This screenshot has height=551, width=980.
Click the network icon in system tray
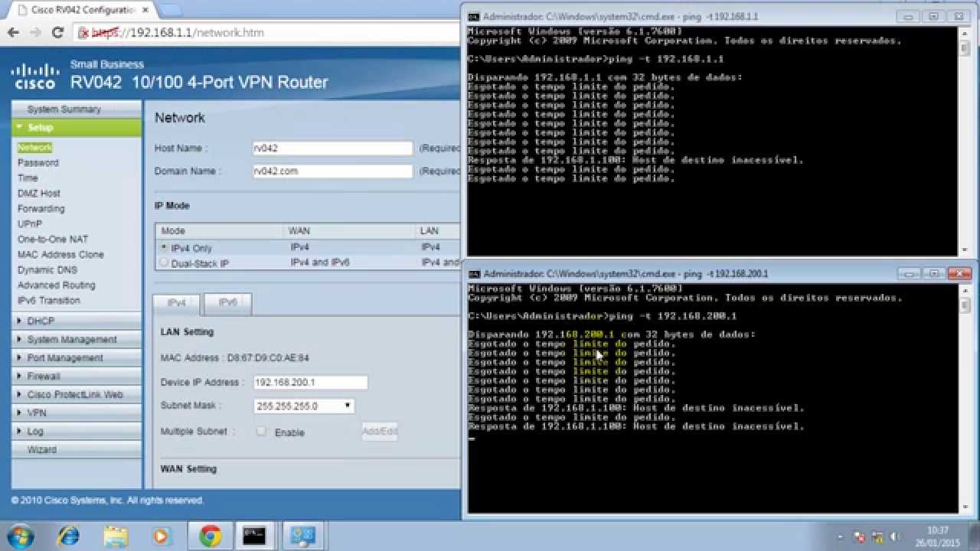point(876,537)
